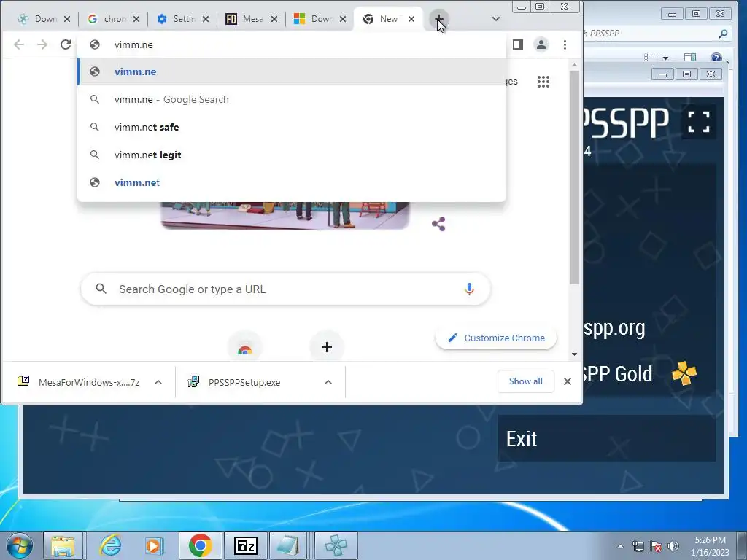Click the Customize Chrome button
The height and width of the screenshot is (560, 747).
coord(496,338)
